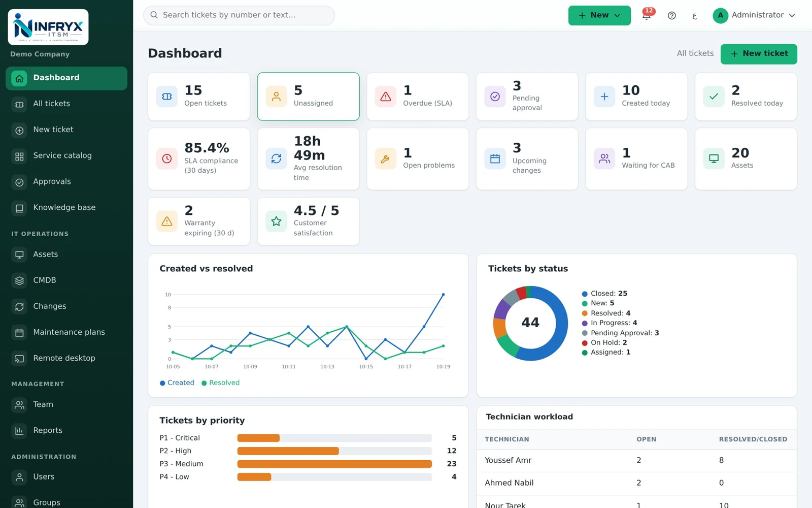This screenshot has height=508, width=812.
Task: Click the Resolved today checkmark icon
Action: pos(714,97)
